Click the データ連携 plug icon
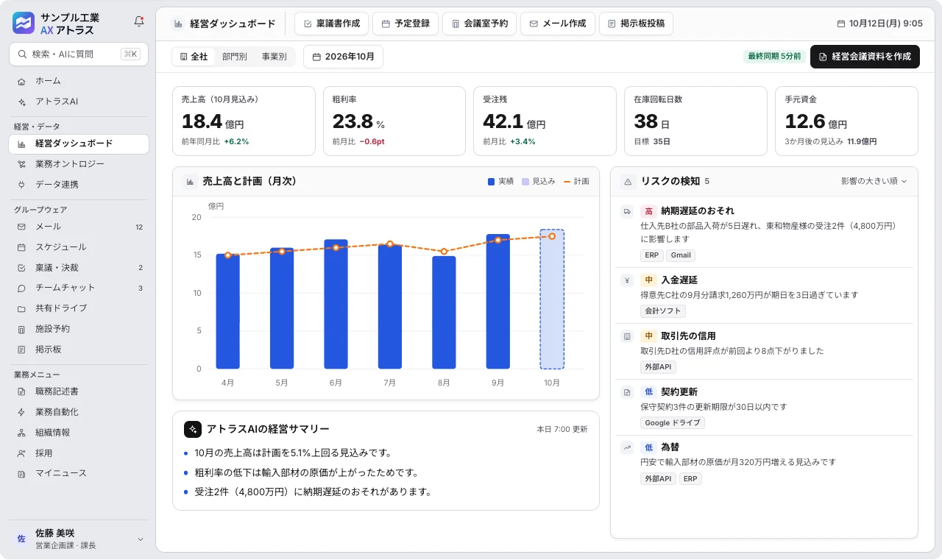This screenshot has height=560, width=942. pyautogui.click(x=21, y=185)
